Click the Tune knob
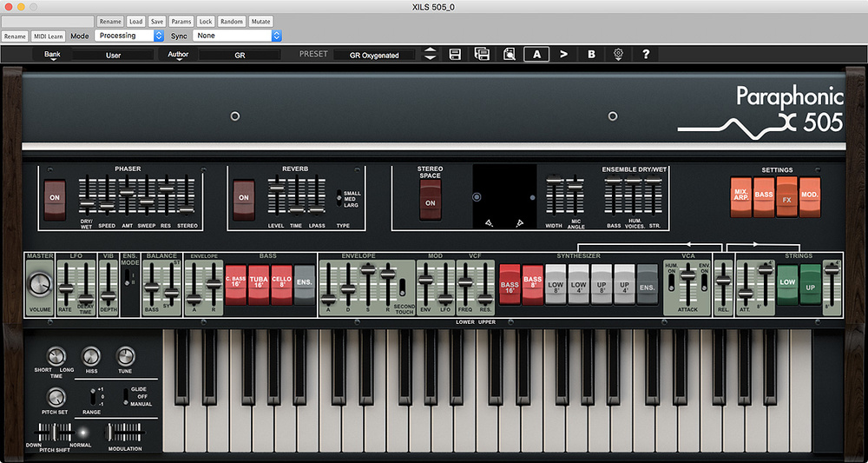 [126, 357]
